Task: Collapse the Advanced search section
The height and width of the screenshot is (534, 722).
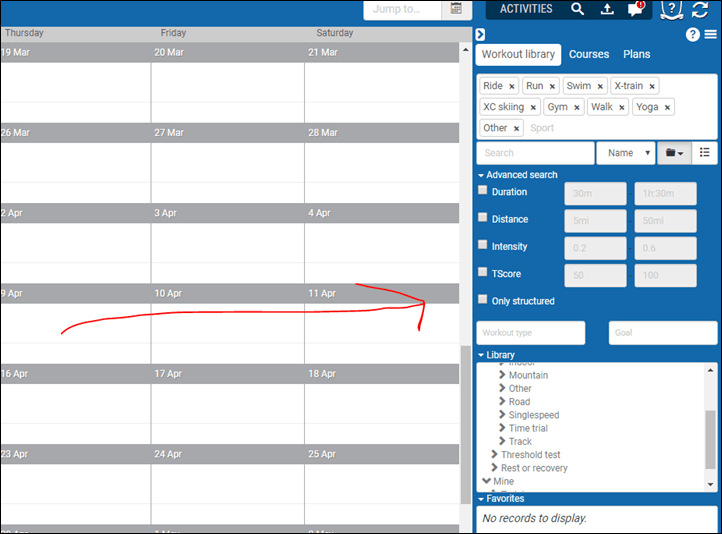Action: (518, 175)
